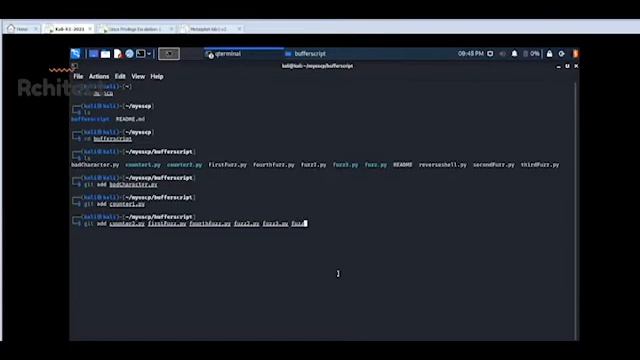Click reverseshell.py in the ls output
Screen dimensions: 640x360
pyautogui.click(x=442, y=165)
